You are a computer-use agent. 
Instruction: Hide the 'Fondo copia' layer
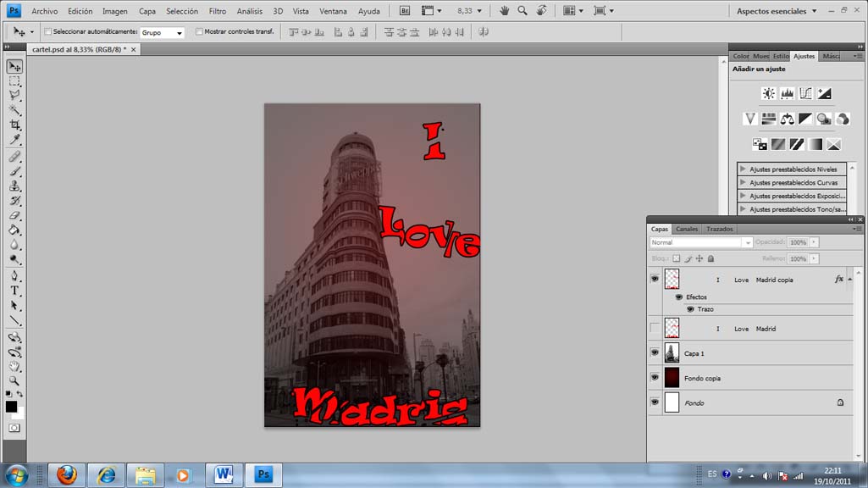click(654, 378)
